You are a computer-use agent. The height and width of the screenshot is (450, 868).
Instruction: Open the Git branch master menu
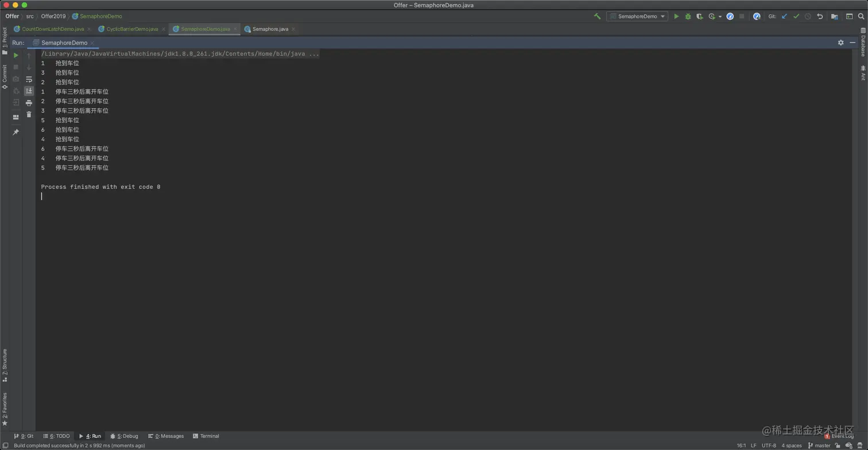[819, 445]
